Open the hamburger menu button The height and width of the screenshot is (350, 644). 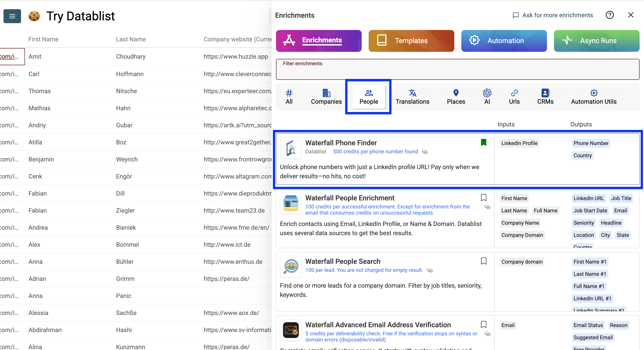tap(12, 16)
